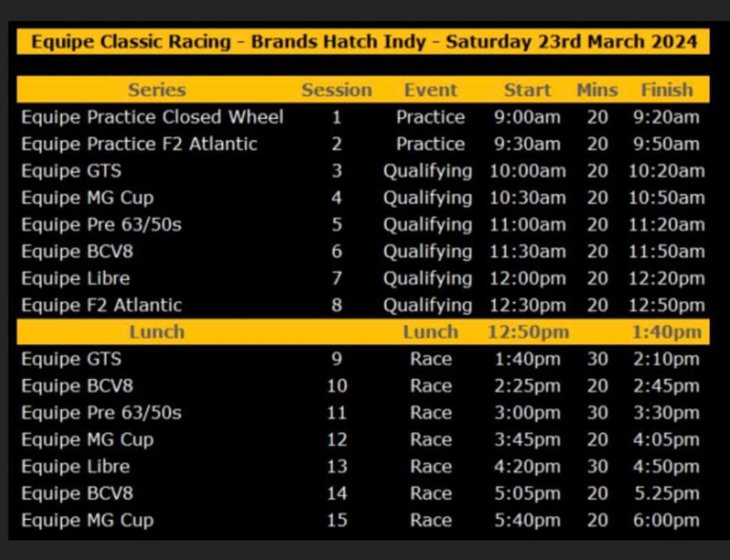Click the Lunch label in the Series column
Viewport: 730px width, 560px height.
[157, 332]
